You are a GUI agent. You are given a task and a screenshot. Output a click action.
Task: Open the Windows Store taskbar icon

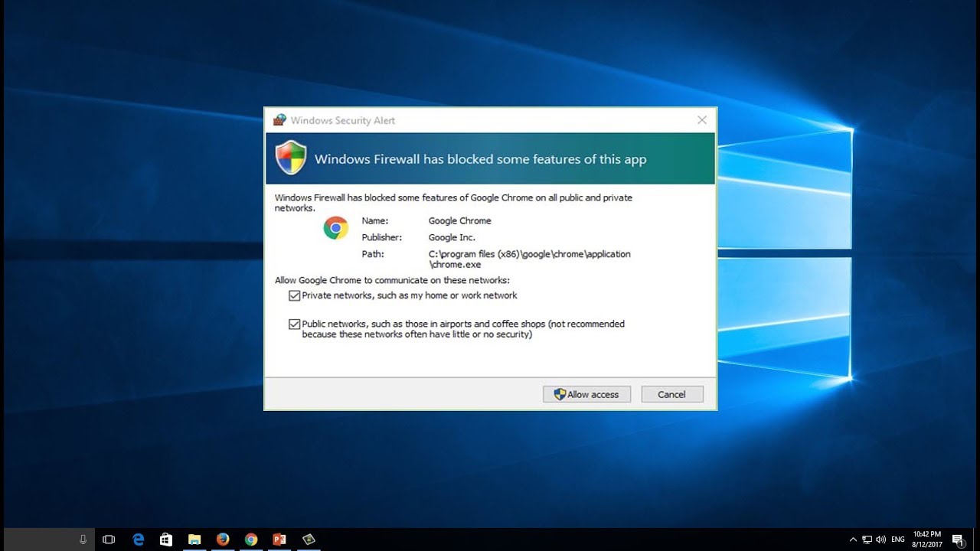166,540
